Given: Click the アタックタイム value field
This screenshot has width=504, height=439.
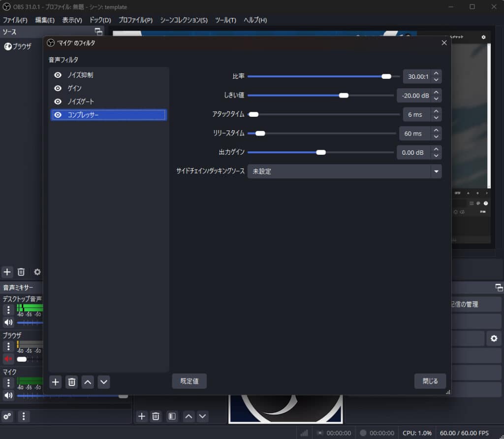Looking at the screenshot, I should (415, 115).
